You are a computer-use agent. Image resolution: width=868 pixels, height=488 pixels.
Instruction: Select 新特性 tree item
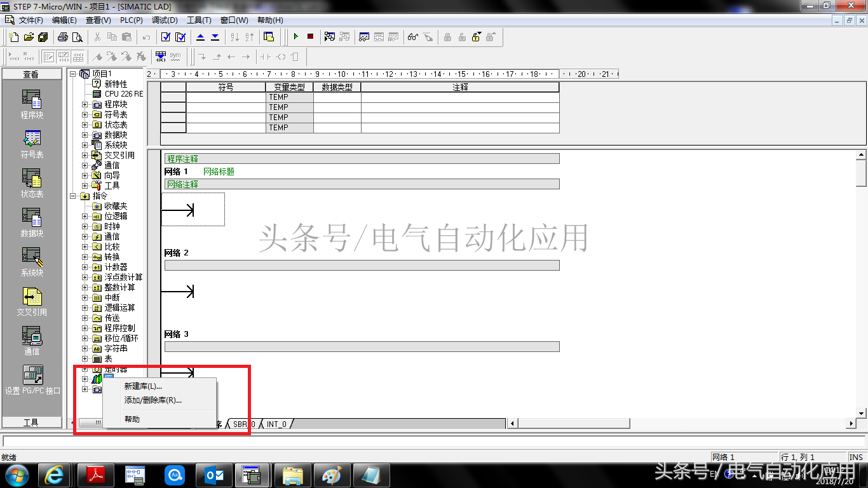point(116,84)
